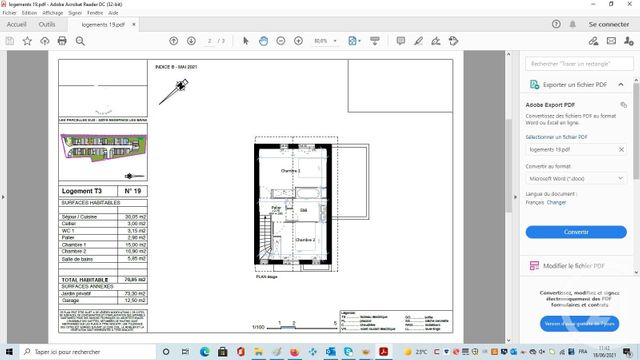Select the highlighter pen tool
Screen dimensions: 640x360
(418, 41)
